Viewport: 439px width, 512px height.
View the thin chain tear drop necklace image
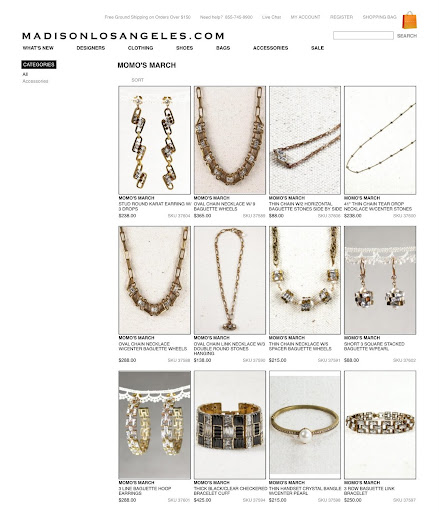tap(380, 140)
